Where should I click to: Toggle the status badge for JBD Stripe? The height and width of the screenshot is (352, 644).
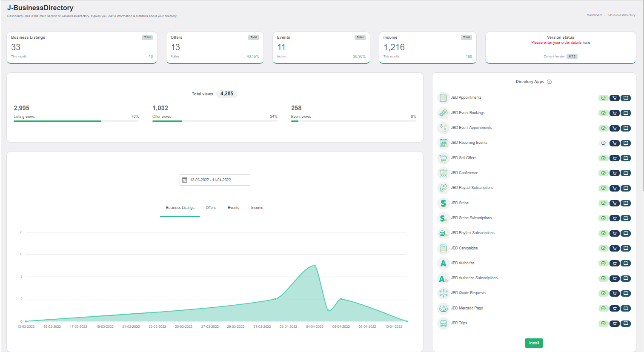point(603,203)
